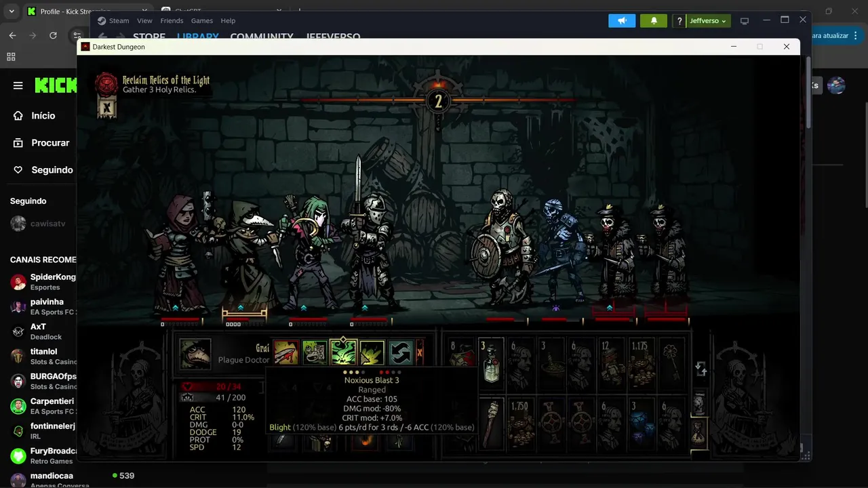This screenshot has width=868, height=488.
Task: Click the Move/swap position skill icon
Action: 401,353
